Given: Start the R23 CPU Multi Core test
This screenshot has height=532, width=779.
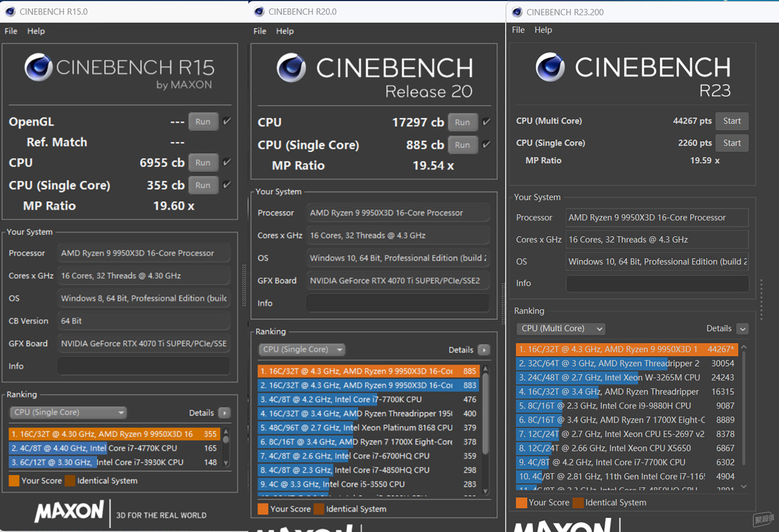Looking at the screenshot, I should point(732,121).
